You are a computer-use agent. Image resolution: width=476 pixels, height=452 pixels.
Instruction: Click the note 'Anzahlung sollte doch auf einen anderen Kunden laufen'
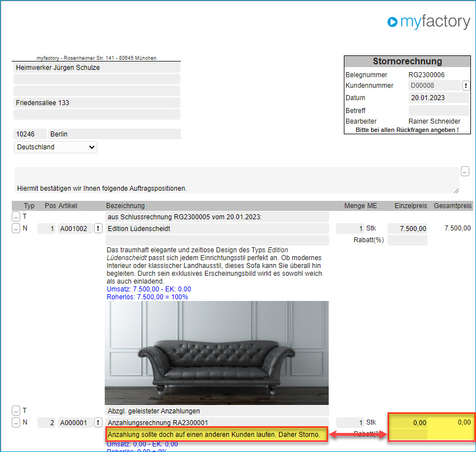pos(217,435)
